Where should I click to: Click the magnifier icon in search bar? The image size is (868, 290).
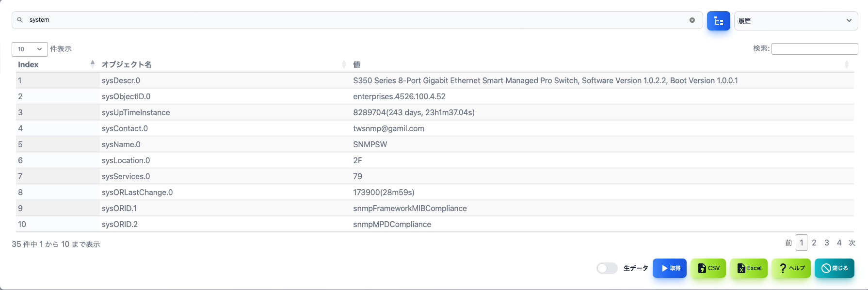pyautogui.click(x=20, y=20)
